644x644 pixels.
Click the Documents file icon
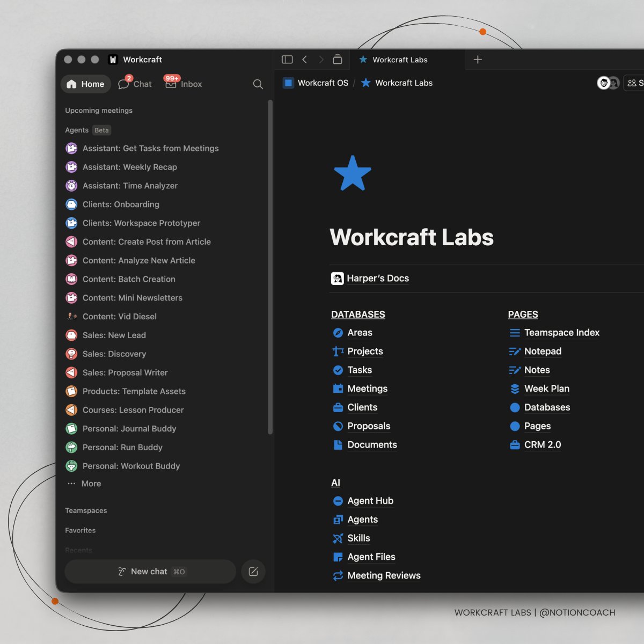338,445
